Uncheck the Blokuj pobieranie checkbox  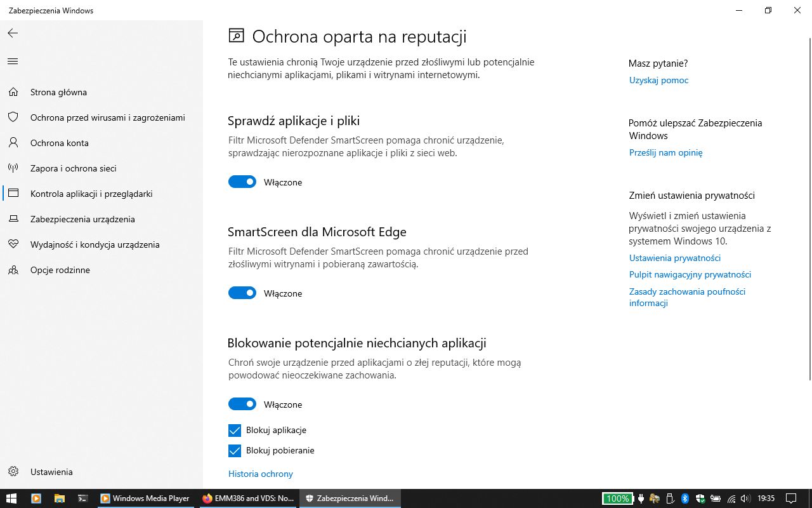[x=235, y=451]
